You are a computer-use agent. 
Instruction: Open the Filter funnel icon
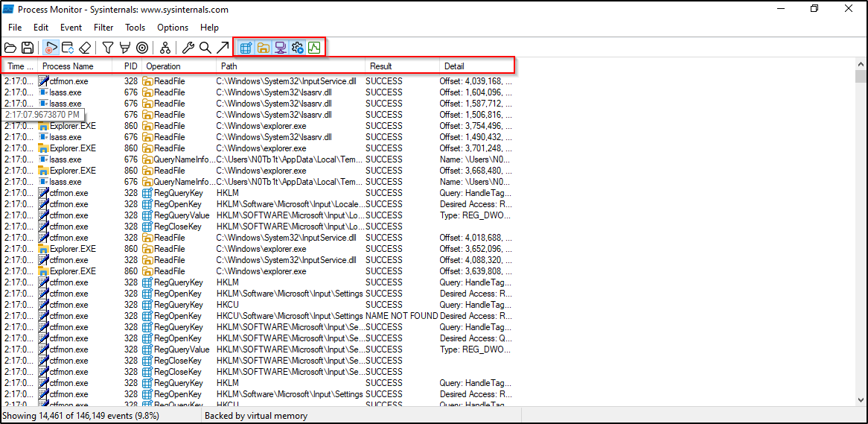point(108,48)
